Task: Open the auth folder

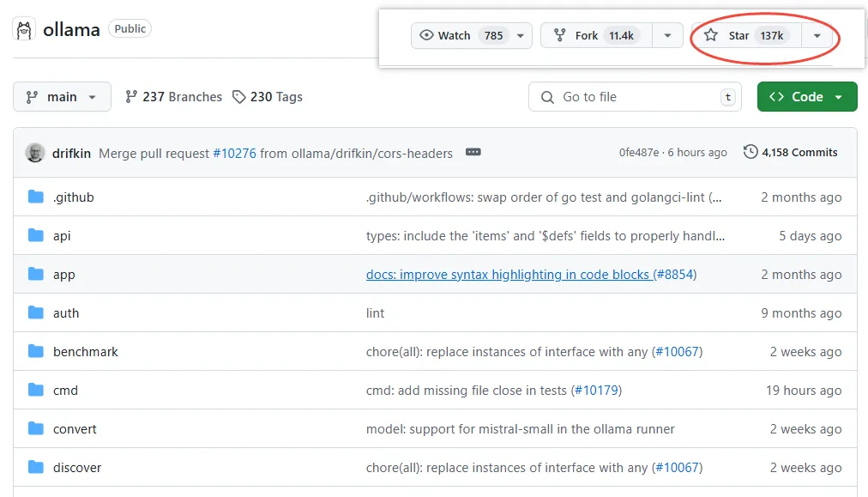Action: pos(66,313)
